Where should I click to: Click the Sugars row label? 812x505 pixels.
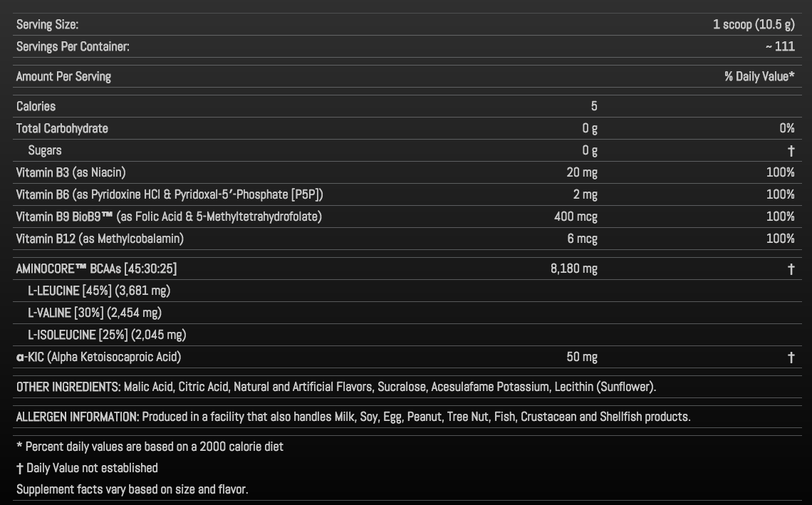tap(45, 150)
